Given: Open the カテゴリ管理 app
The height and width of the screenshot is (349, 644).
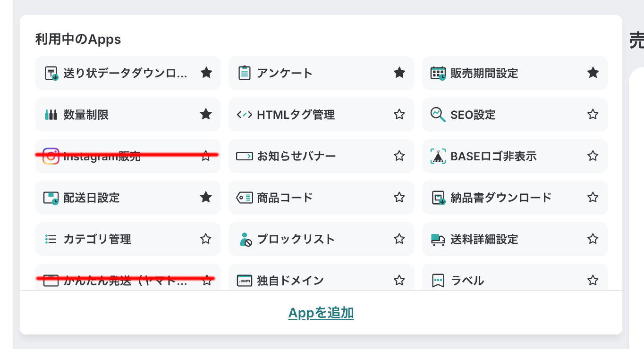Looking at the screenshot, I should (x=97, y=239).
